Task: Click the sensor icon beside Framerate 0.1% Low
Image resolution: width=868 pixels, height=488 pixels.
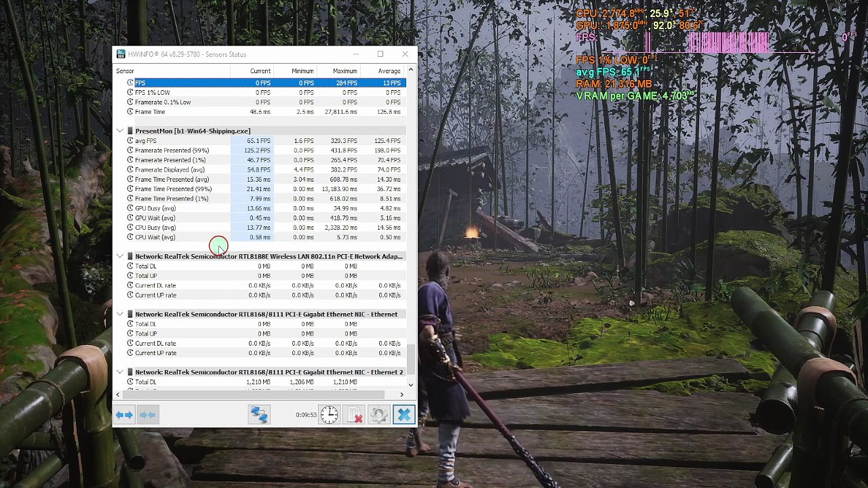Action: (x=130, y=102)
